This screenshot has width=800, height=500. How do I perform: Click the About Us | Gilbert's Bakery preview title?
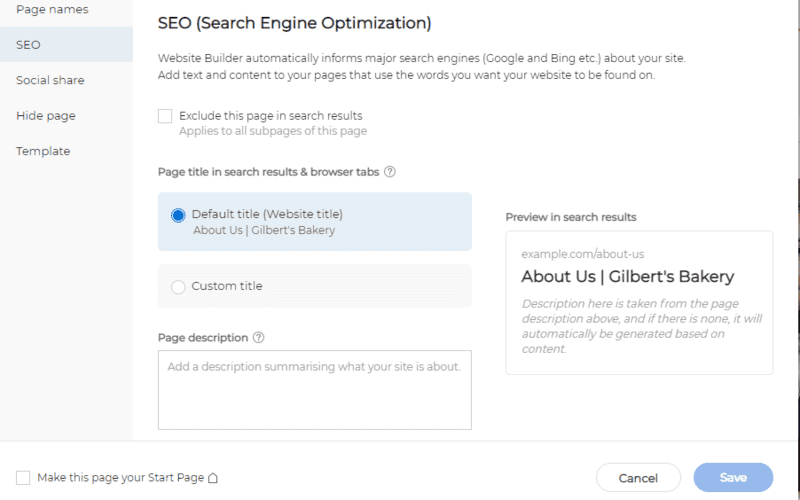pyautogui.click(x=628, y=277)
